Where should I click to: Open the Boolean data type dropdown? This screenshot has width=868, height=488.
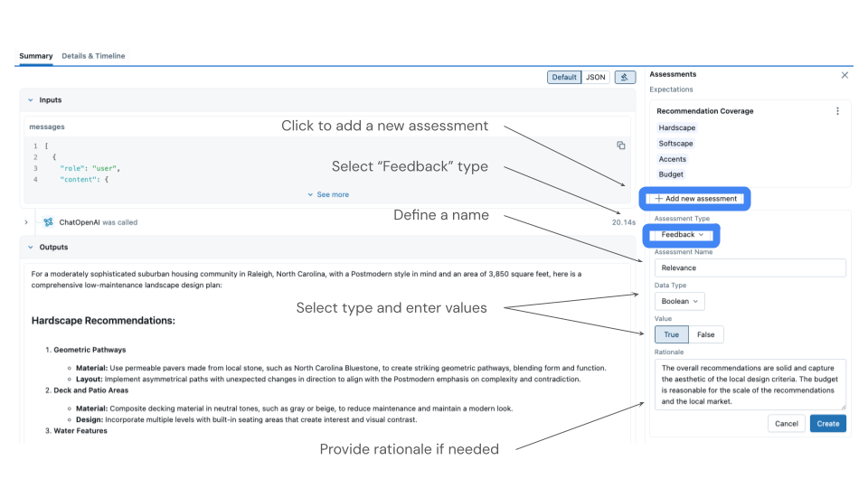pyautogui.click(x=679, y=302)
